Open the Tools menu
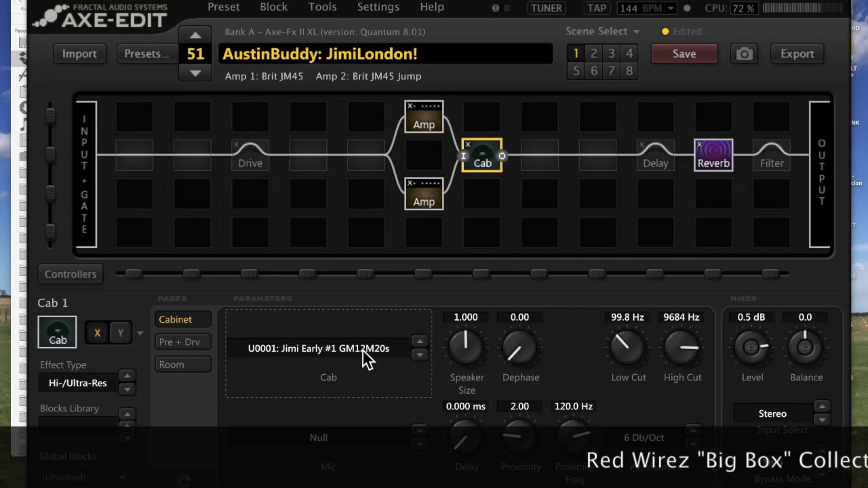 tap(322, 7)
